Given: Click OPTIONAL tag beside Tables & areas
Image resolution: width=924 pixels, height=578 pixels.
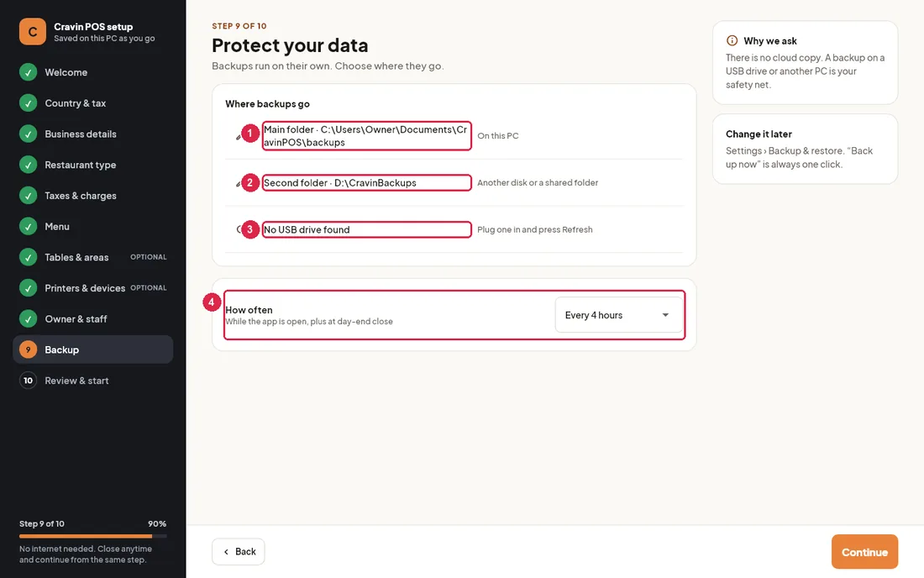Looking at the screenshot, I should 149,257.
